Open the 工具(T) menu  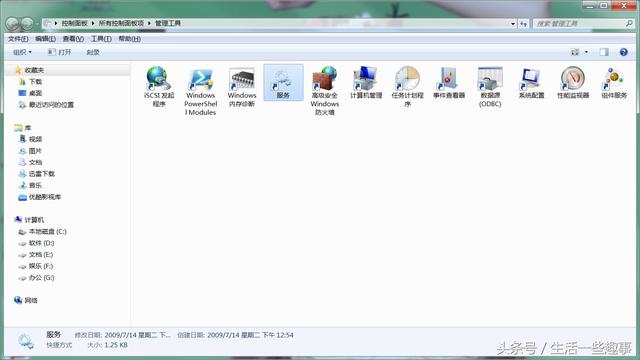click(x=101, y=39)
